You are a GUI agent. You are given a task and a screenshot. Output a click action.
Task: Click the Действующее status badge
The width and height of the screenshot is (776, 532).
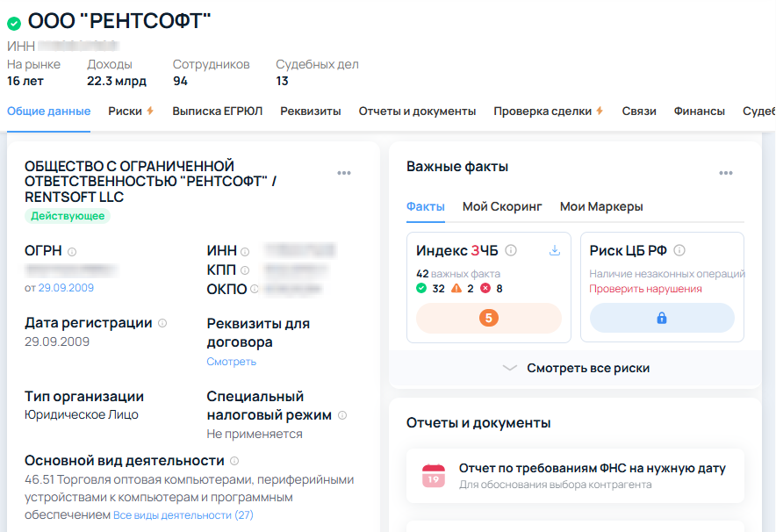pos(68,216)
